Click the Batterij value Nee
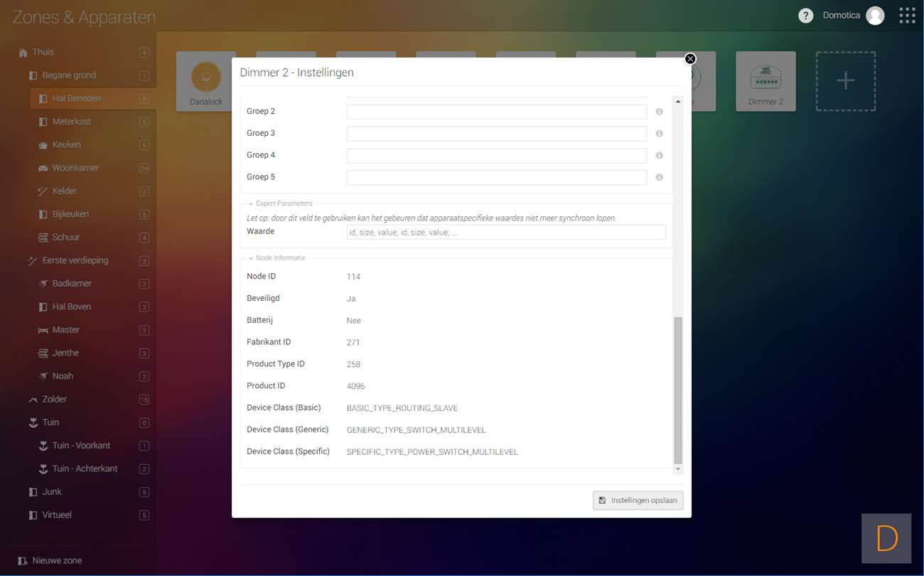Viewport: 924px width, 576px height. (353, 321)
